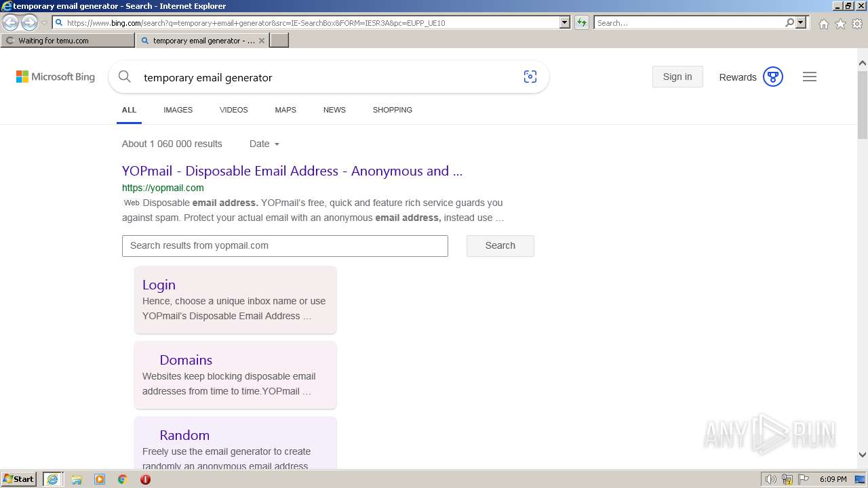Click the Rewards medal icon
The width and height of the screenshot is (868, 488).
[773, 77]
